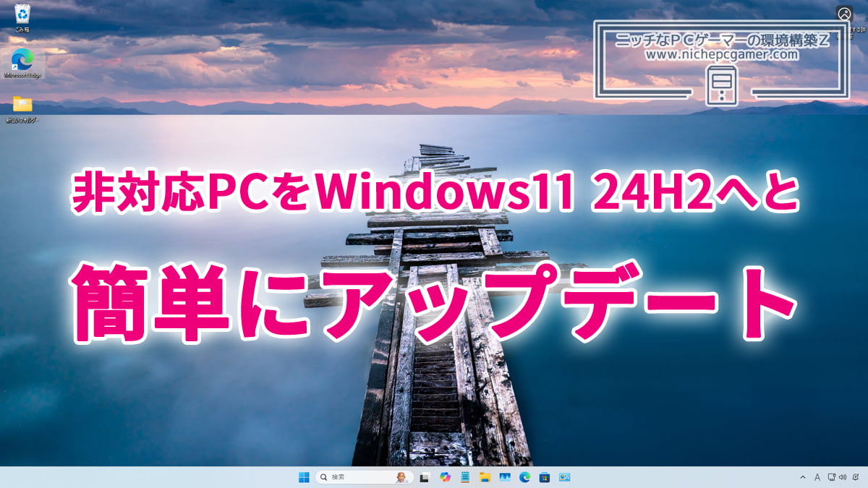Open the Media Player taskbar icon
Screen dimensions: 868x488
505,477
